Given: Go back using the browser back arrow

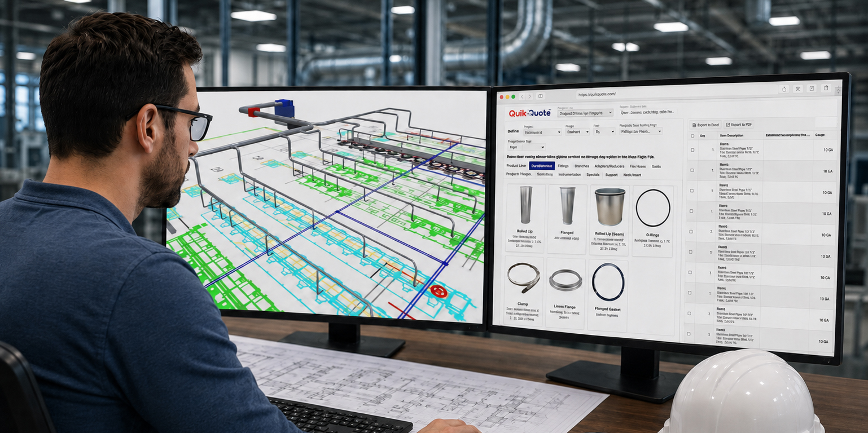Looking at the screenshot, I should coord(522,96).
